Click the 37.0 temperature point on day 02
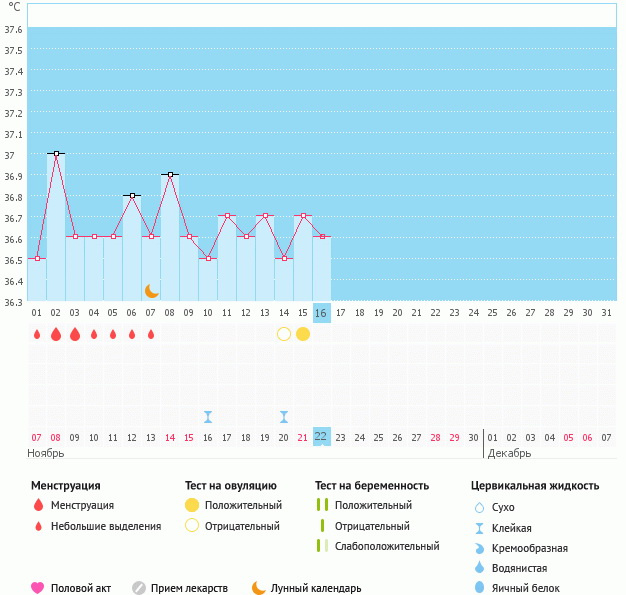626x595 pixels. click(x=56, y=154)
